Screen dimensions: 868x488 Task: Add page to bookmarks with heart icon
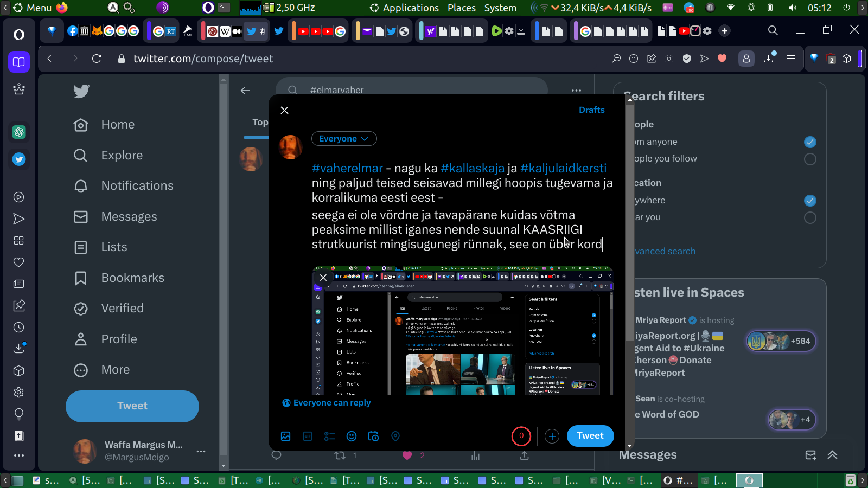pyautogui.click(x=722, y=59)
